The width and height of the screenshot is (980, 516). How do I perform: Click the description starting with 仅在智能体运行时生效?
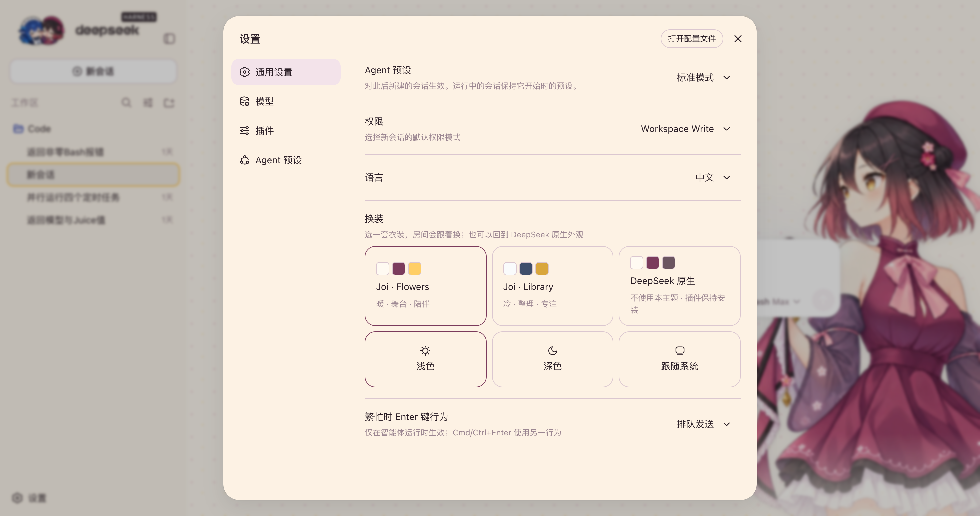click(x=463, y=433)
